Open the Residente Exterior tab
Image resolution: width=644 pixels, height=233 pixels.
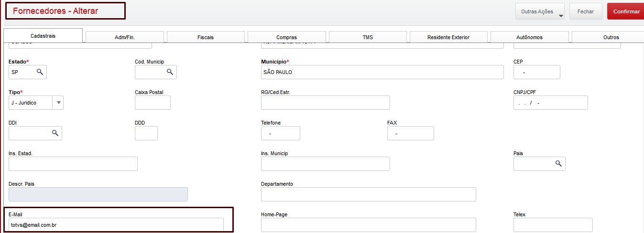[448, 37]
